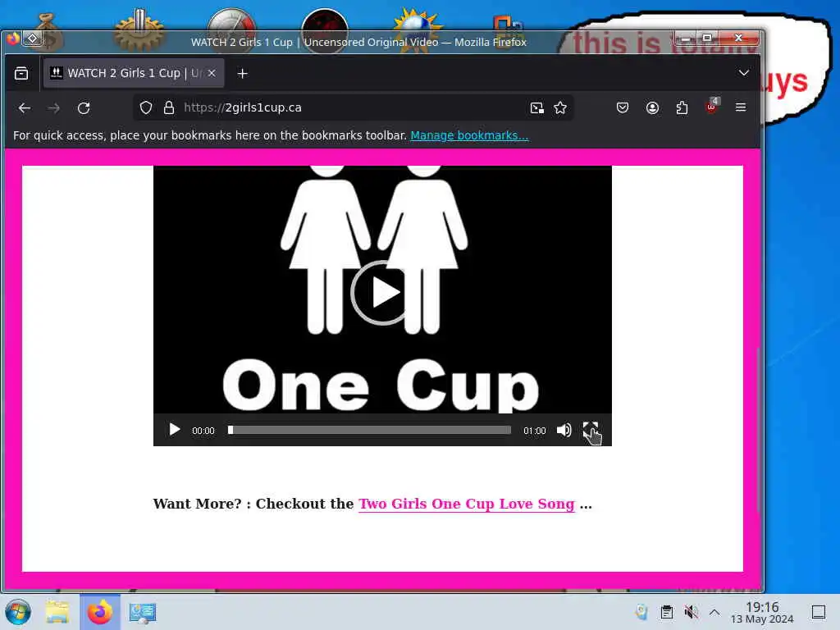Open the tracking protection shield icon

coord(146,107)
